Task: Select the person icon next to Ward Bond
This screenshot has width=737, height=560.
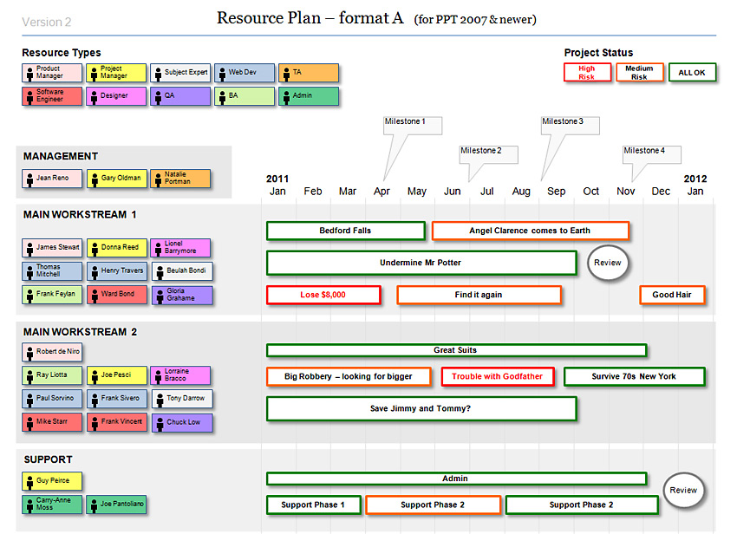Action: tap(94, 295)
